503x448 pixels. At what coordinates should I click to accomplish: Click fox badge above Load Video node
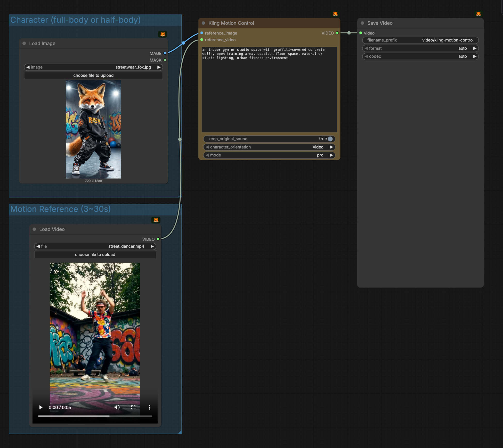pyautogui.click(x=156, y=220)
